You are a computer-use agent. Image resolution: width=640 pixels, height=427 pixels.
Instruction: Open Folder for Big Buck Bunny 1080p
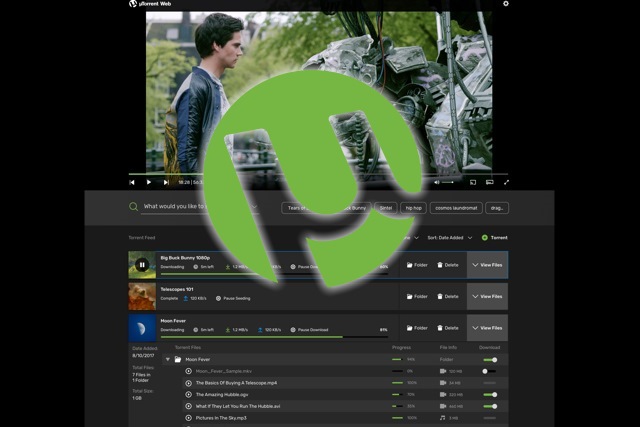[x=417, y=265]
